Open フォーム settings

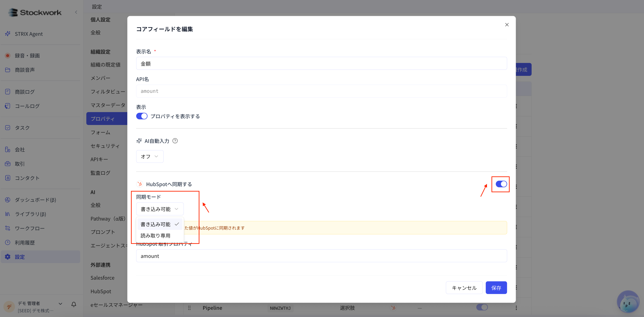100,132
